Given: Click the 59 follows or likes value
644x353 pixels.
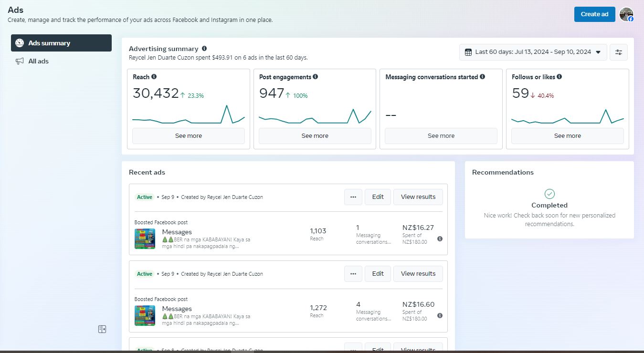Looking at the screenshot, I should 520,93.
